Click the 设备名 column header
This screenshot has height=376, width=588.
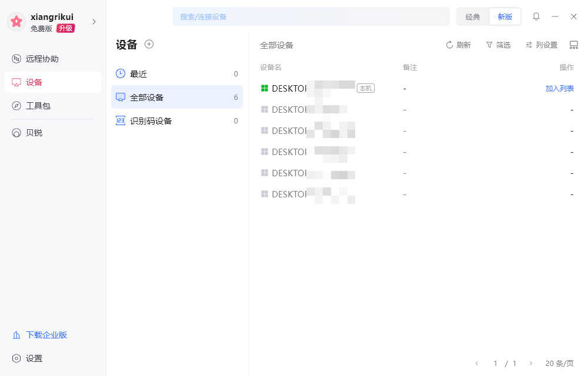tap(270, 68)
